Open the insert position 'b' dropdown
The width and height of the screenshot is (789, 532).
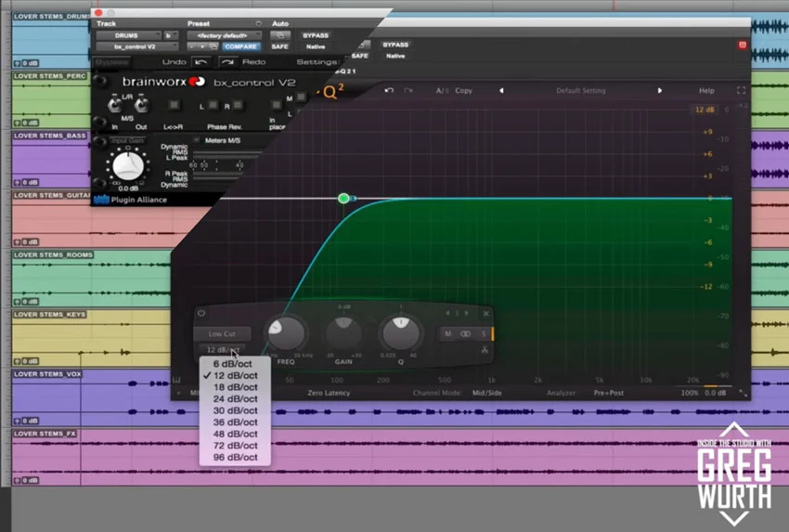tap(172, 35)
